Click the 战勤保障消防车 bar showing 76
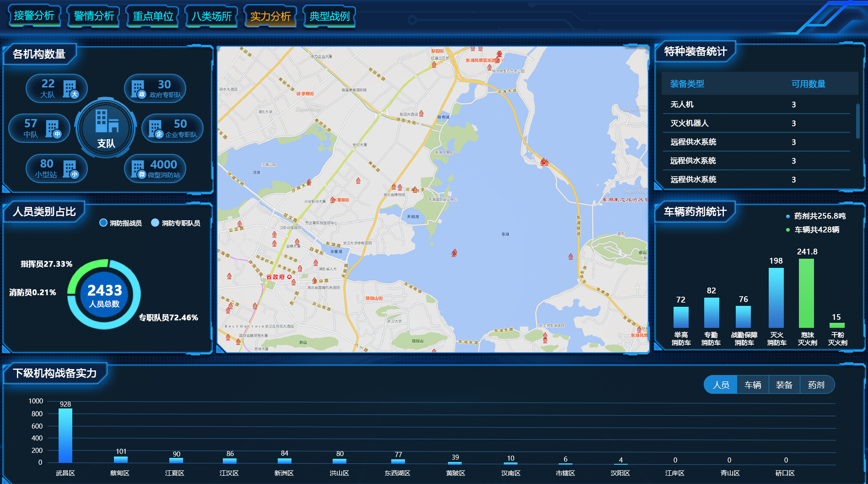 point(743,317)
